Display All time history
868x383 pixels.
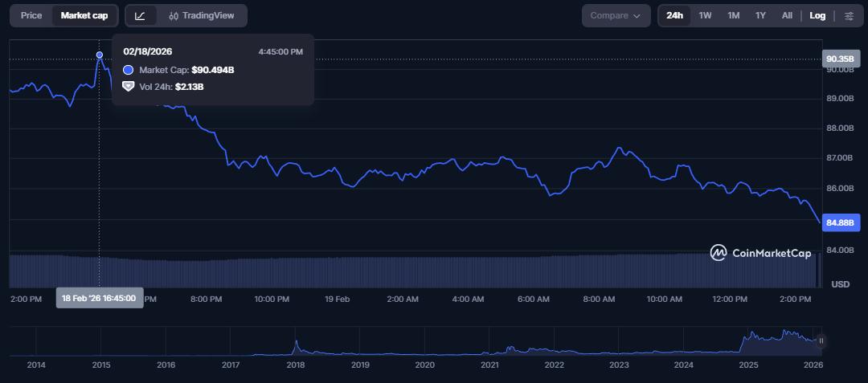[x=787, y=15]
